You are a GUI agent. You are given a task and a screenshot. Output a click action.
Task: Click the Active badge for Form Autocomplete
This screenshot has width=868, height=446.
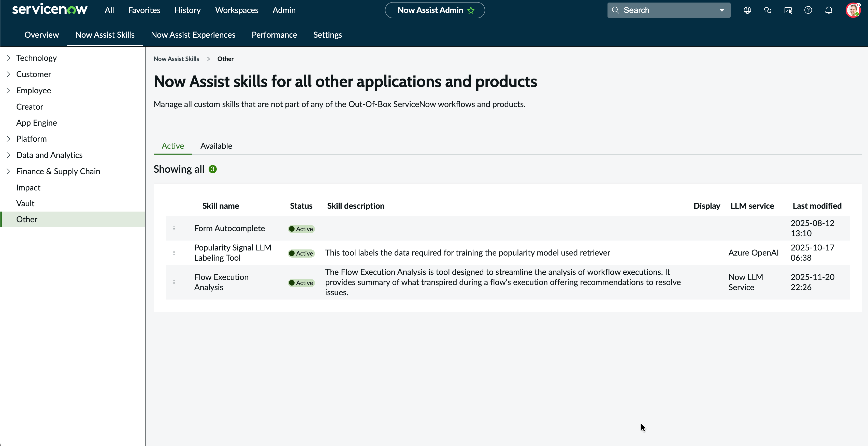pyautogui.click(x=301, y=229)
